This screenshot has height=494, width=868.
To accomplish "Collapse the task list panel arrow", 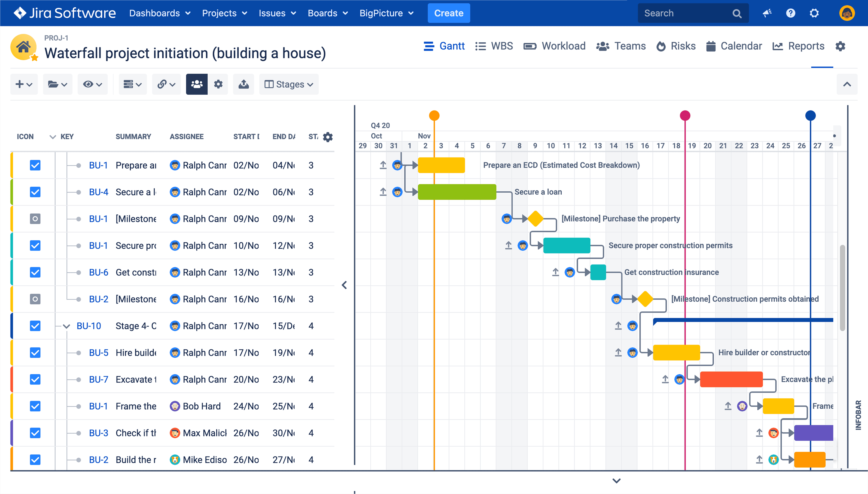I will pos(344,285).
